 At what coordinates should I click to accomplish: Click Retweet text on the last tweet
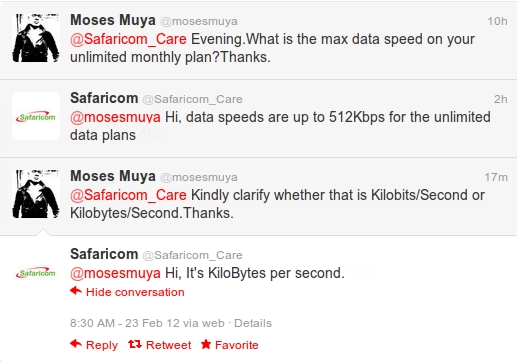tap(169, 345)
